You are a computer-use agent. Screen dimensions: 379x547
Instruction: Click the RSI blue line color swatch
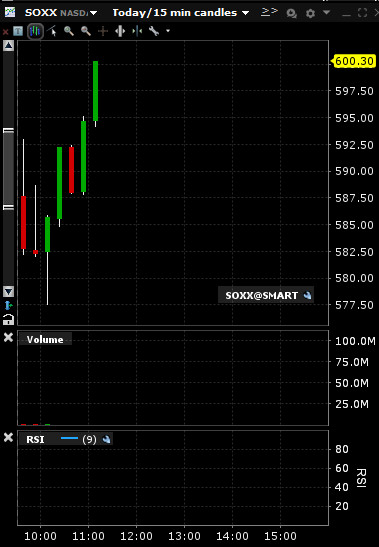pos(69,438)
